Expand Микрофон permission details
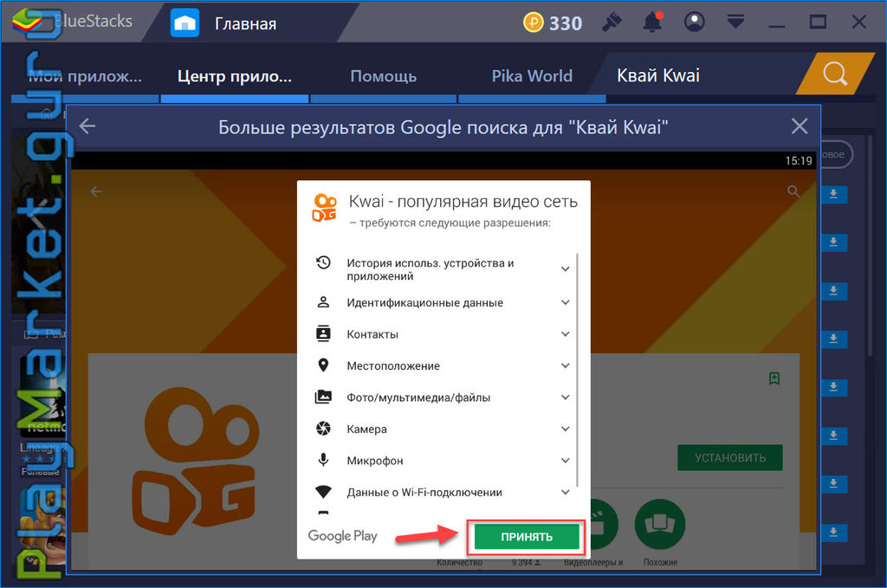Viewport: 887px width, 588px height. pyautogui.click(x=565, y=461)
